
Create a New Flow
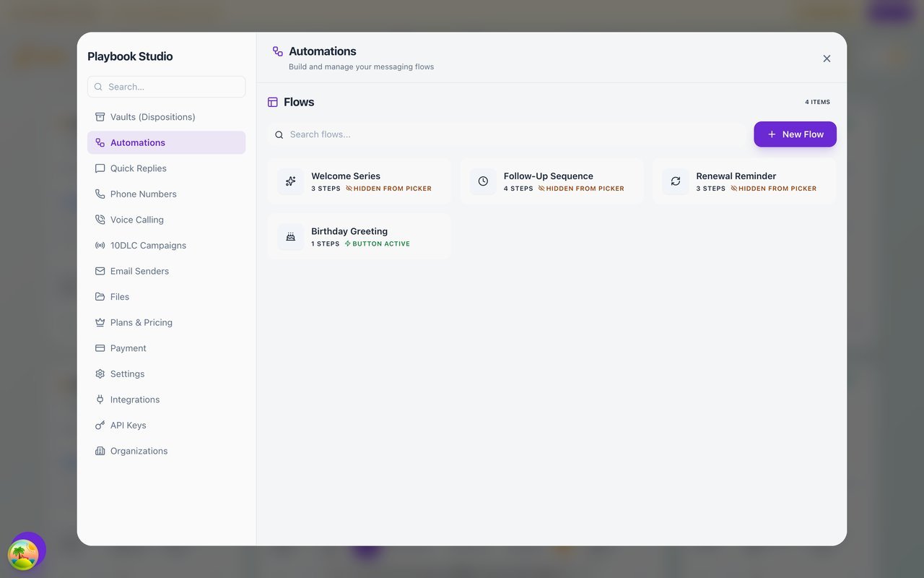tap(795, 134)
